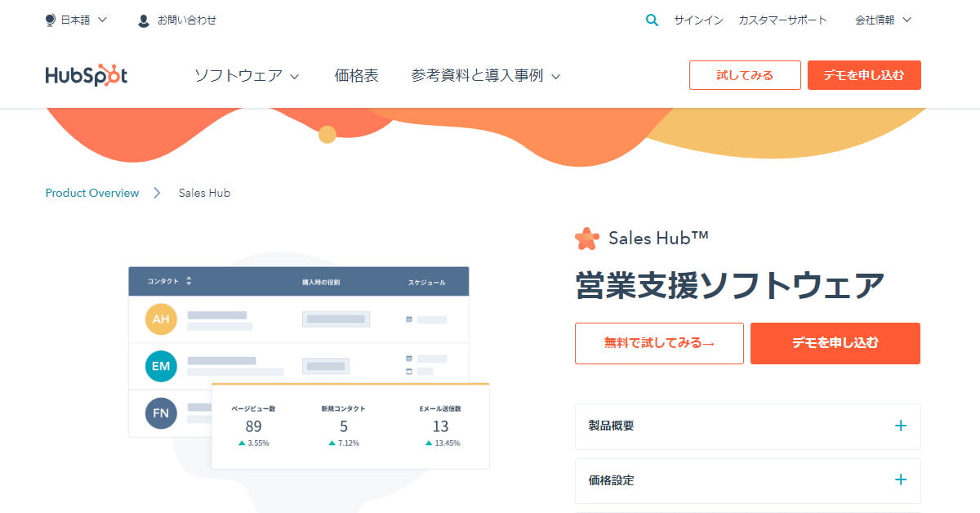
Task: Click the globe language icon
Action: click(x=51, y=20)
